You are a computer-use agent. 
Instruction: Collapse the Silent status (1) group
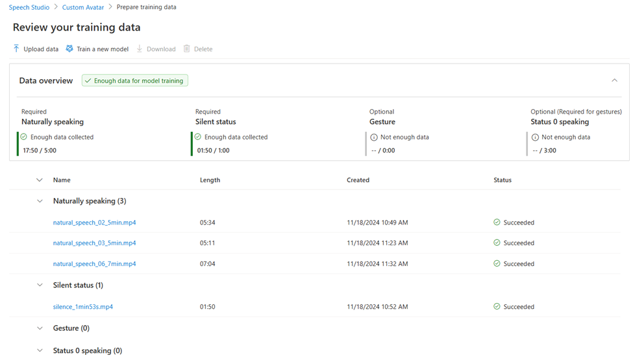tap(40, 285)
